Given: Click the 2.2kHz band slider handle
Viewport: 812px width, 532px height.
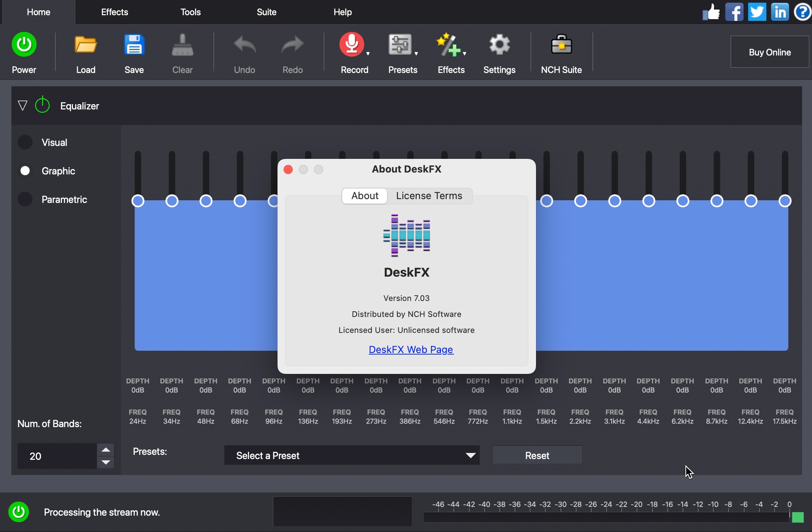Looking at the screenshot, I should pos(580,201).
